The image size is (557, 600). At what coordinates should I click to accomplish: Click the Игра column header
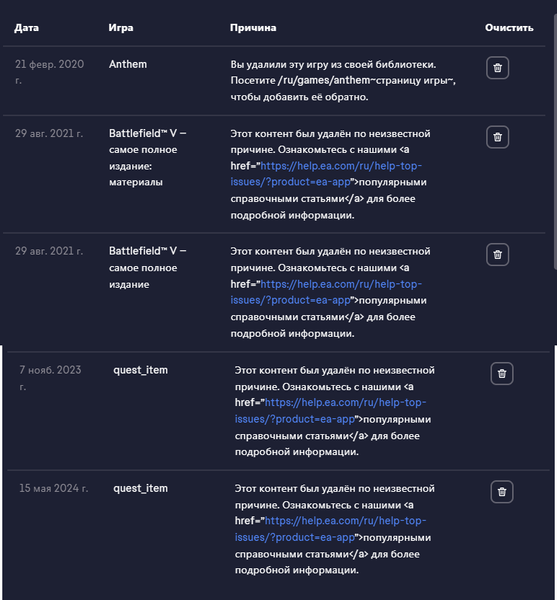tap(121, 28)
